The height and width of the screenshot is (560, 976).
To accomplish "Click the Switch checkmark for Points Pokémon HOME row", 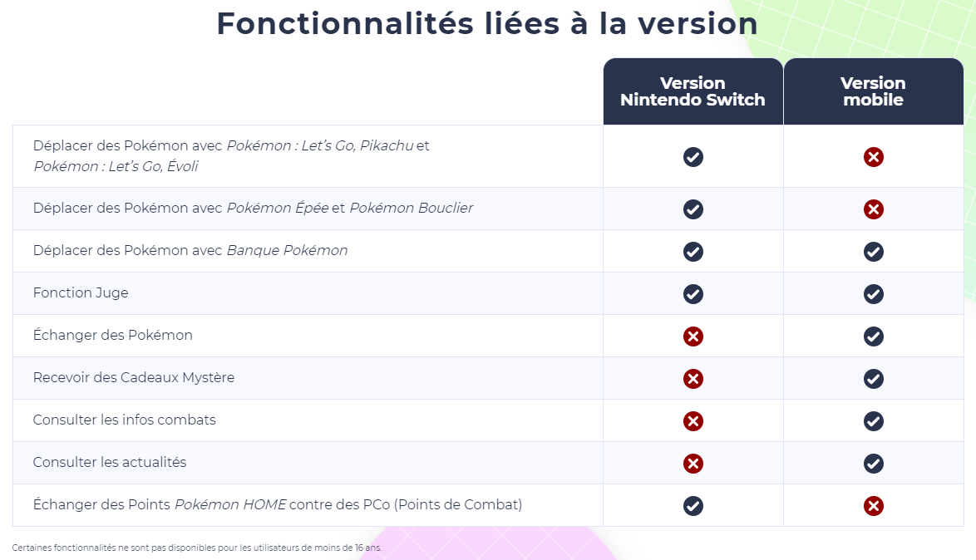I will [x=693, y=505].
